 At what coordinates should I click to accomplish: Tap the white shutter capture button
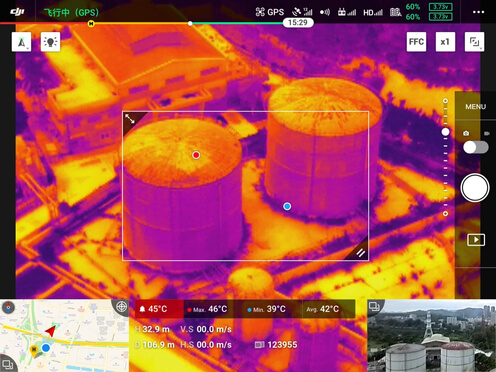475,188
